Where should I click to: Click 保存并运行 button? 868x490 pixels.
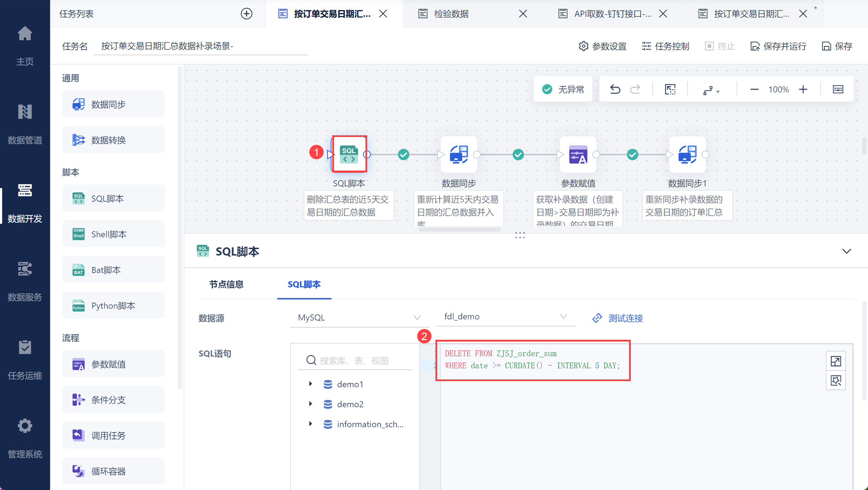(x=778, y=46)
